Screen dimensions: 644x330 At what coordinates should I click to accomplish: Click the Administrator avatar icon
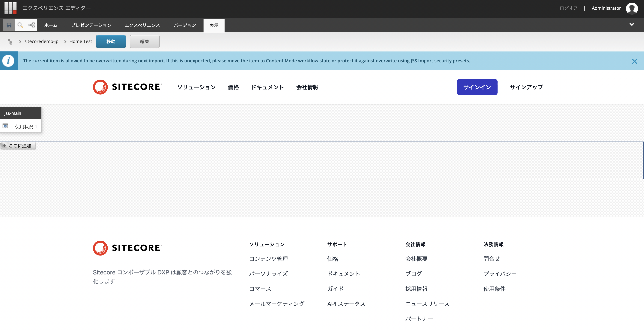[x=632, y=8]
